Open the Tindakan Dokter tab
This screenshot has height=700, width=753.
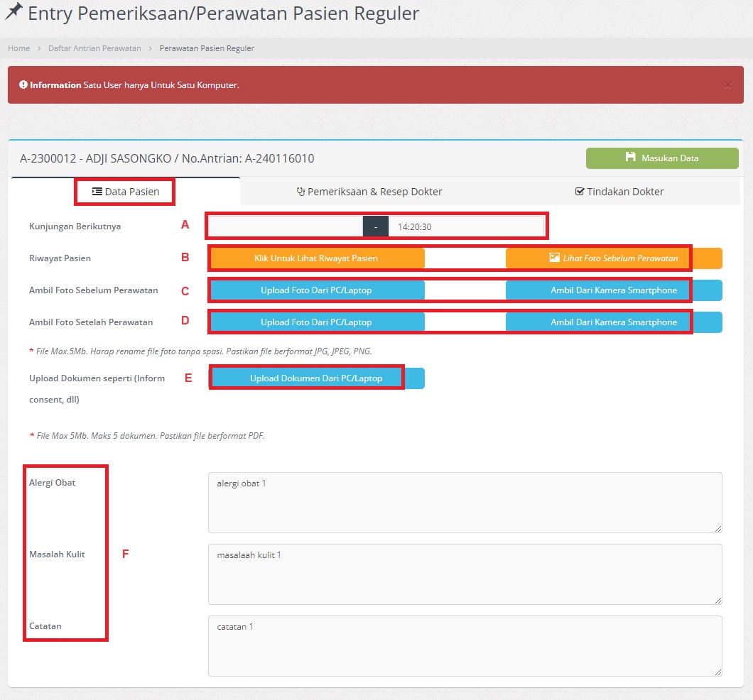coord(619,192)
